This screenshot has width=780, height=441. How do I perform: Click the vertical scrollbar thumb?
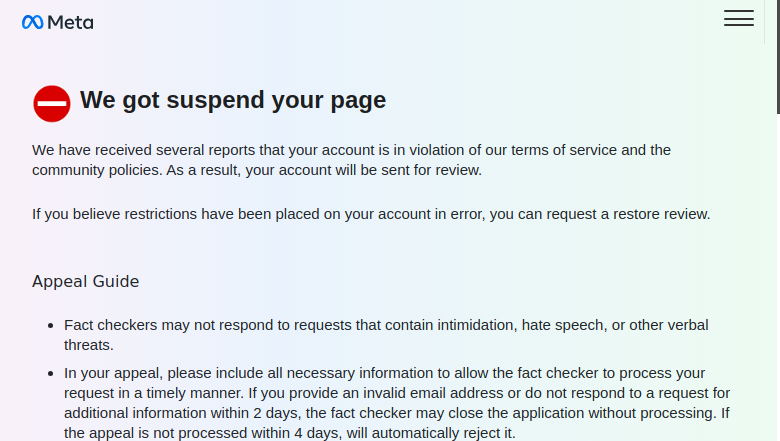click(x=778, y=57)
